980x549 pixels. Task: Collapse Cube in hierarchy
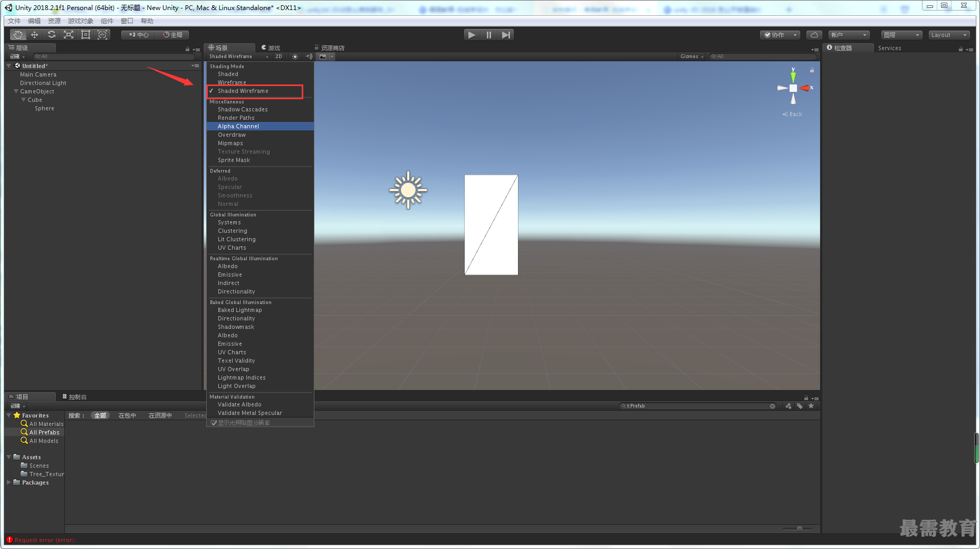23,100
